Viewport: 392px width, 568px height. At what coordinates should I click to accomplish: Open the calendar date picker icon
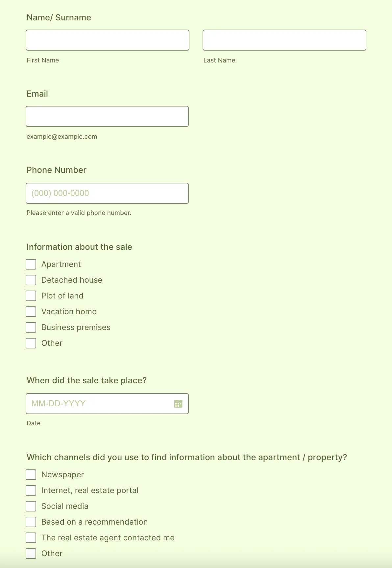click(178, 404)
